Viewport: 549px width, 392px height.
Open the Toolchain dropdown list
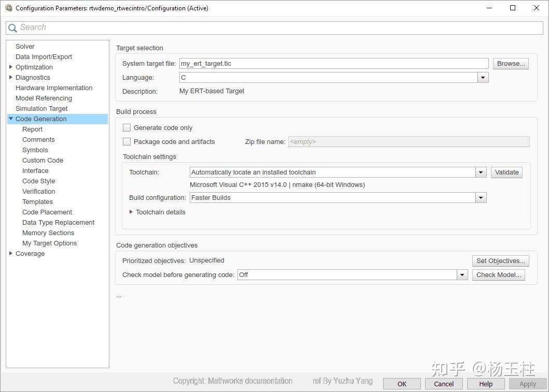point(481,172)
